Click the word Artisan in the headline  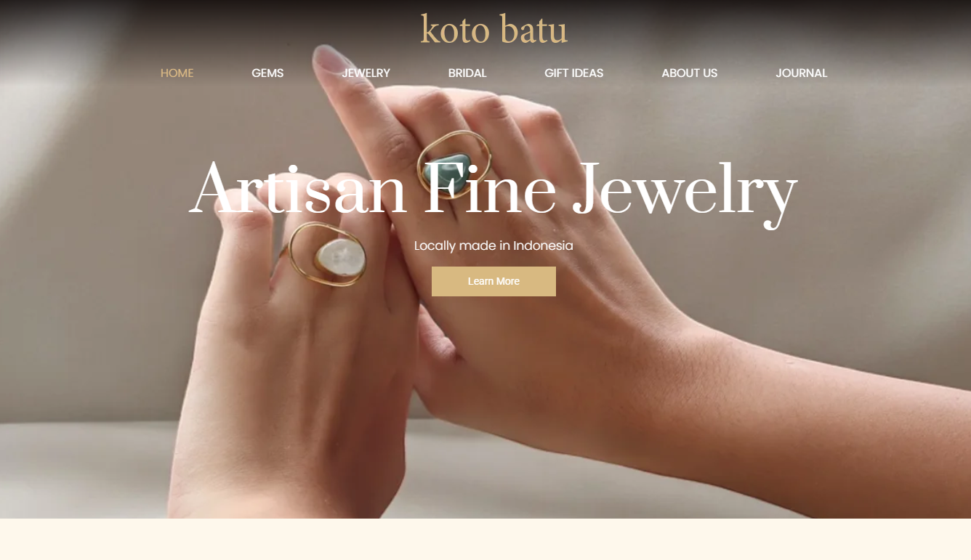[298, 187]
